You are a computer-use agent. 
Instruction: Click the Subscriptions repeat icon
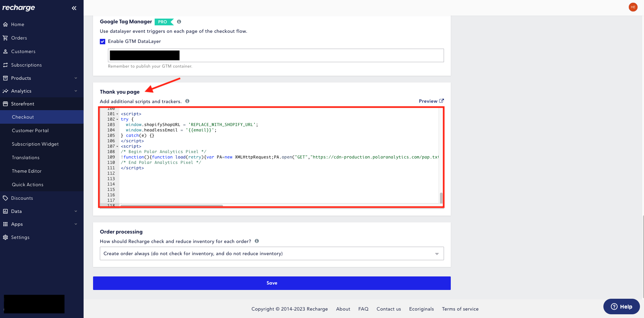(x=5, y=65)
